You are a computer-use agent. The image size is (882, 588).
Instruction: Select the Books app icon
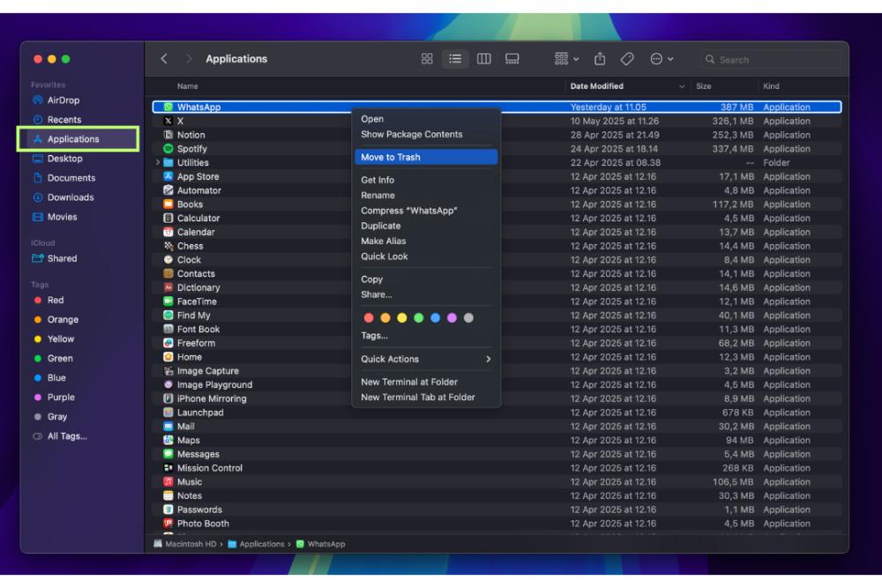pyautogui.click(x=168, y=204)
